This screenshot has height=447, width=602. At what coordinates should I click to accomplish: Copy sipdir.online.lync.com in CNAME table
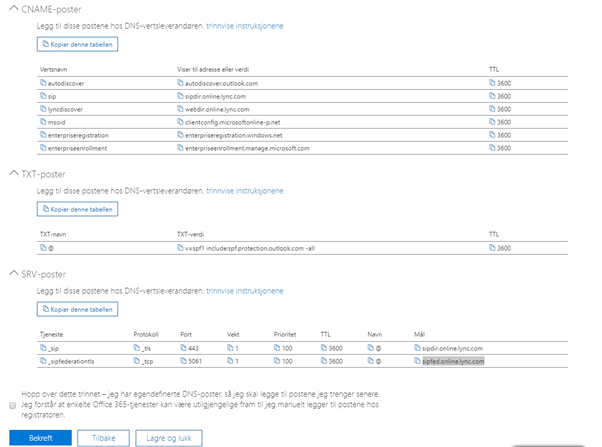click(x=180, y=96)
